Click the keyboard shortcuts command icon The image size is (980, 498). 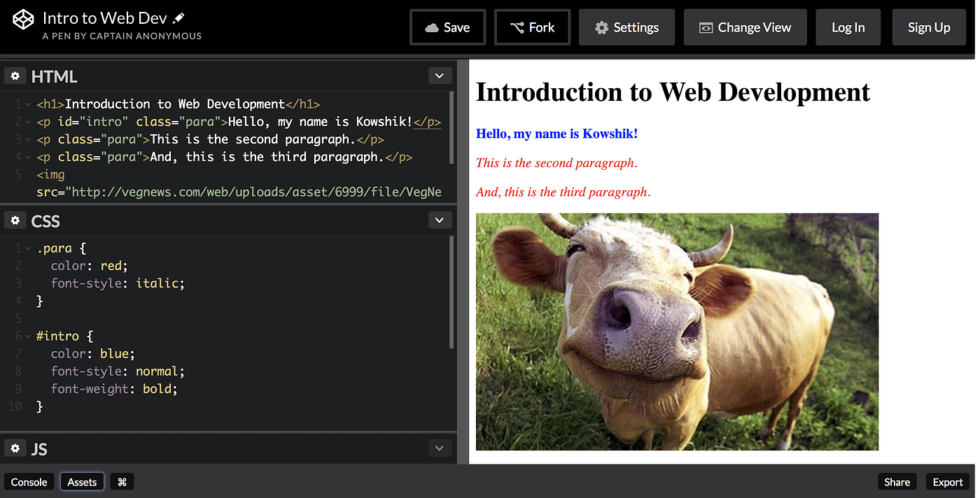(122, 481)
